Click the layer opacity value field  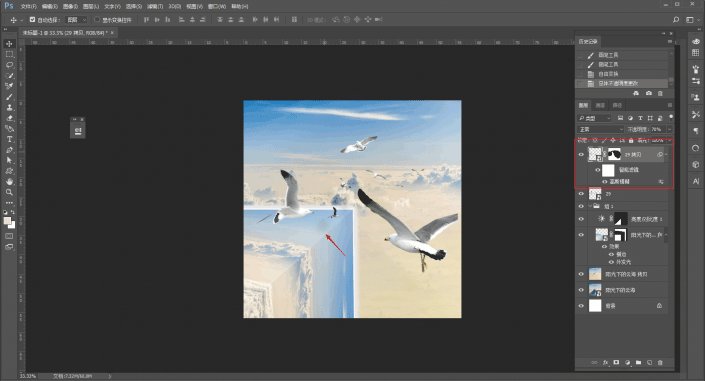(658, 129)
